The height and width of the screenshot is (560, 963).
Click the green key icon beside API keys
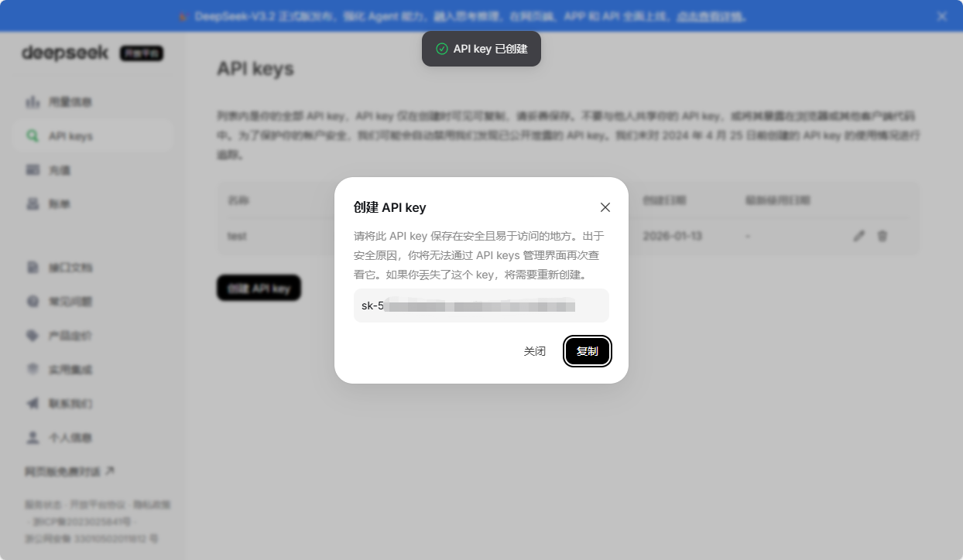(33, 135)
